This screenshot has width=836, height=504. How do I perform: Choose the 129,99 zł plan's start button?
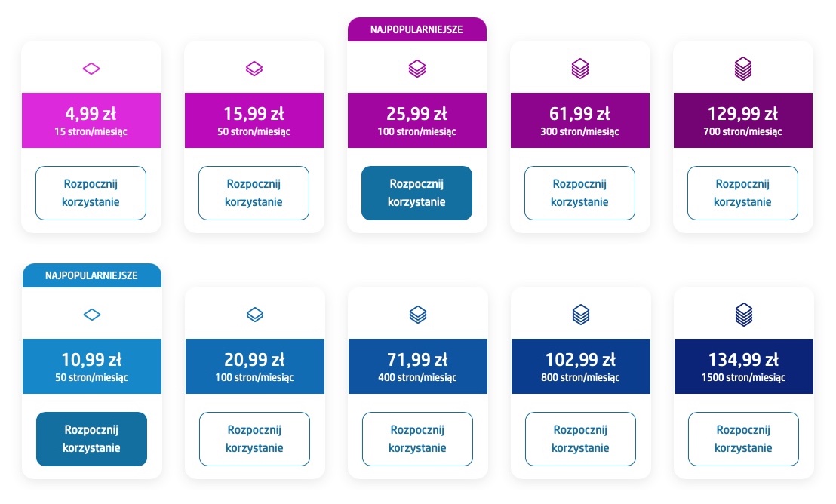[x=743, y=193]
